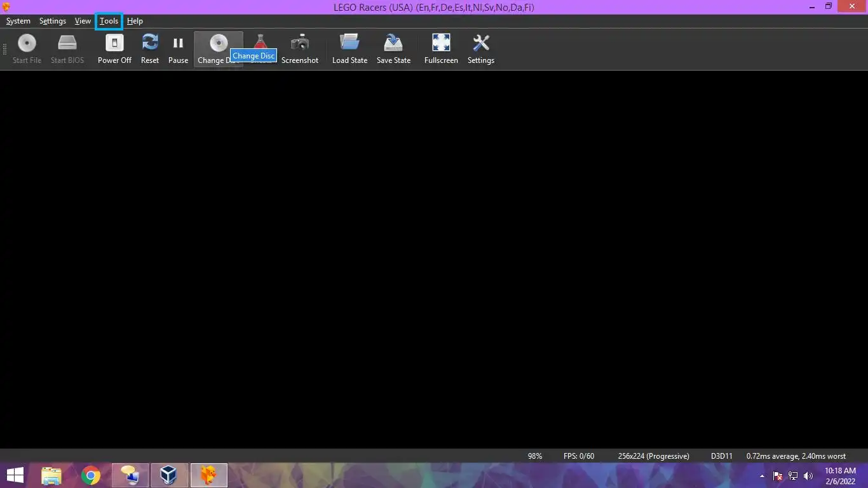Close the LEGO Racers emulator window
The width and height of the screenshot is (868, 488).
(853, 6)
